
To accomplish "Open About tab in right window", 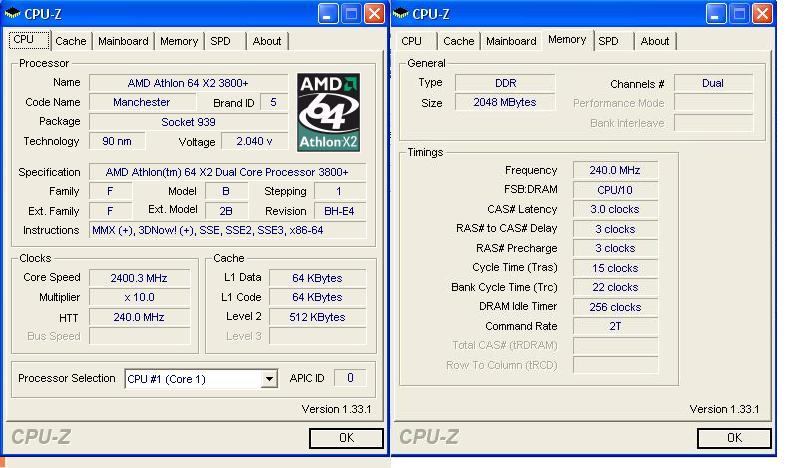I will (x=655, y=41).
